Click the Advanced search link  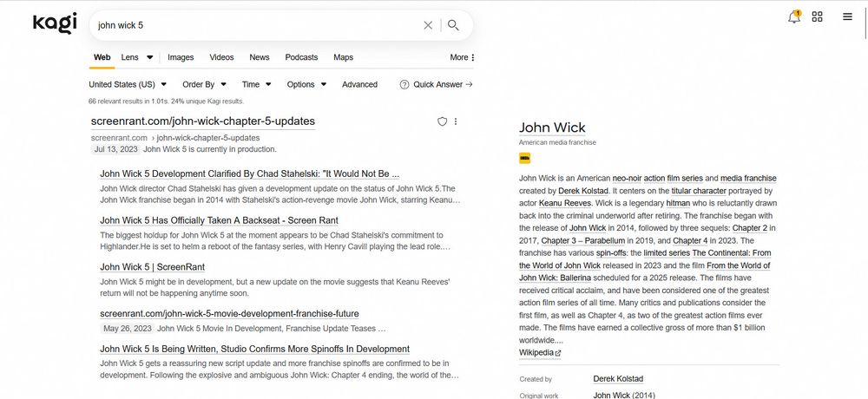tap(360, 85)
